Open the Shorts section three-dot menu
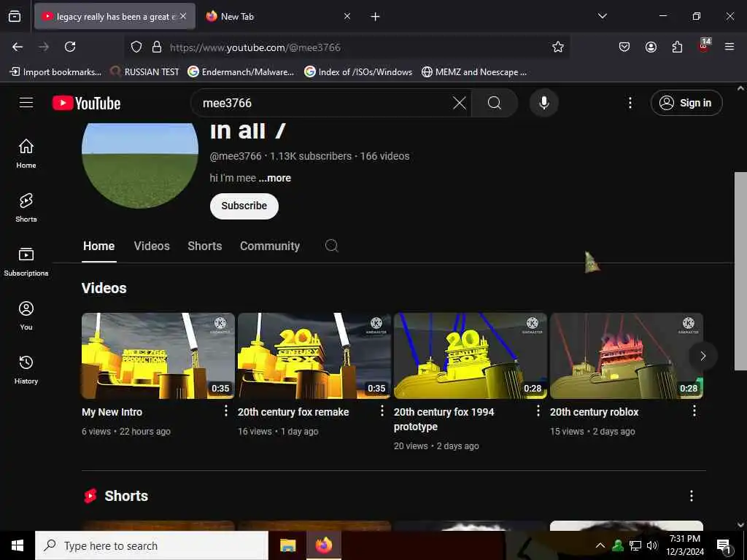Screen dimensions: 747x560 point(692,496)
